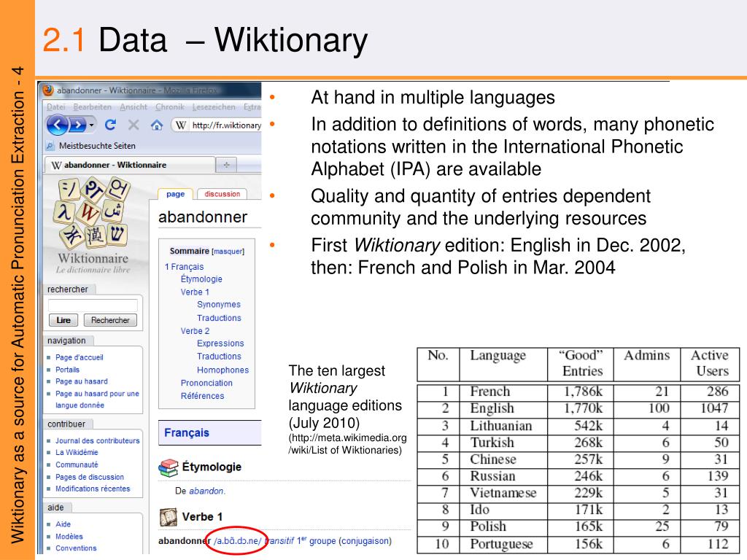Click the gray stop loading X icon

click(x=134, y=125)
